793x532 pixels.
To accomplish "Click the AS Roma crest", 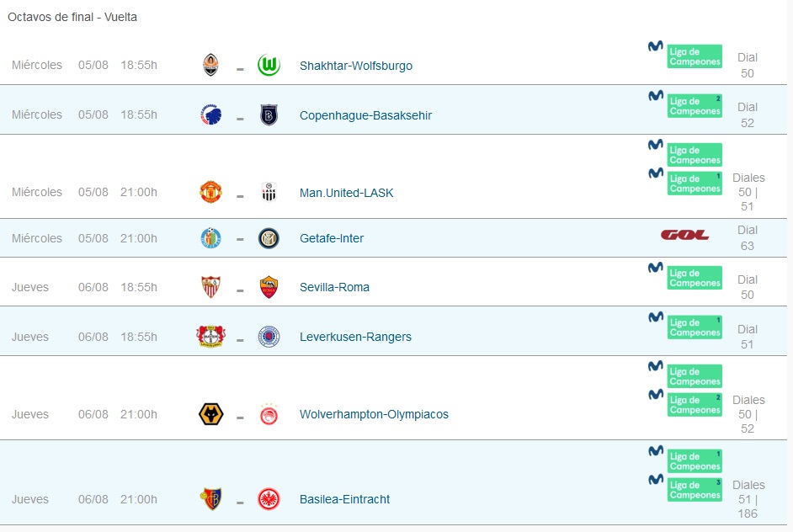I will click(x=269, y=287).
